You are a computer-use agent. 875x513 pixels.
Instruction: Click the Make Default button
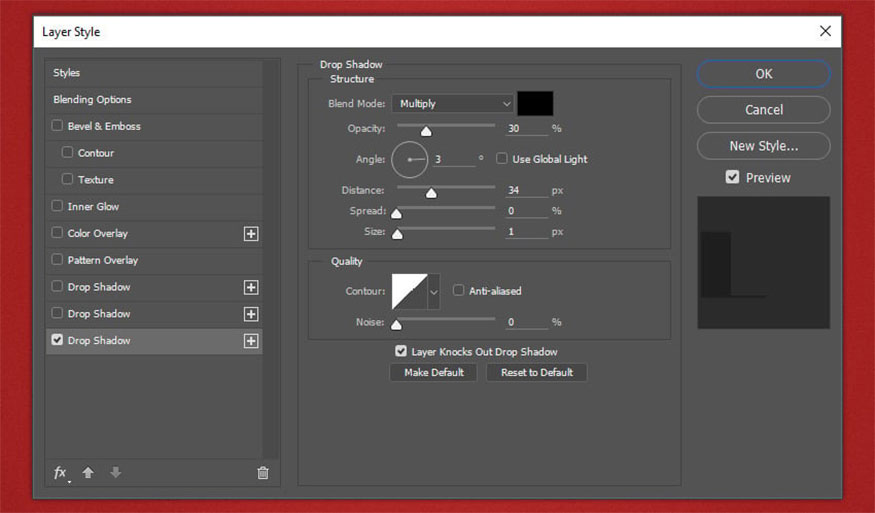coord(433,372)
